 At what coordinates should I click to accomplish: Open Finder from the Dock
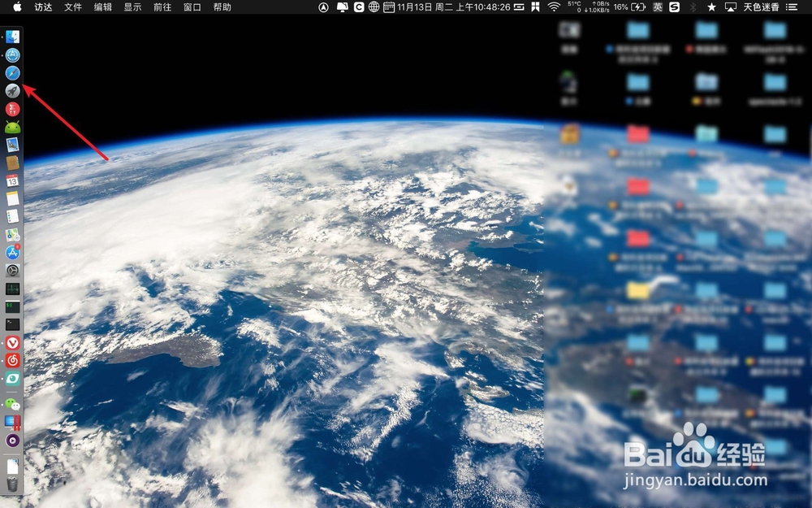click(12, 37)
